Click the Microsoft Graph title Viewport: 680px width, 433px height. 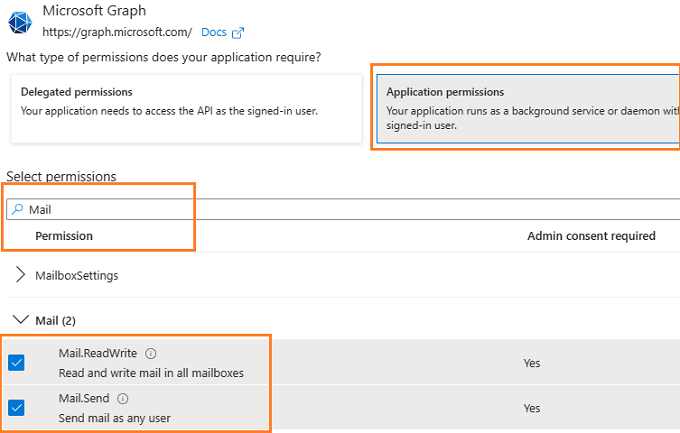point(94,10)
